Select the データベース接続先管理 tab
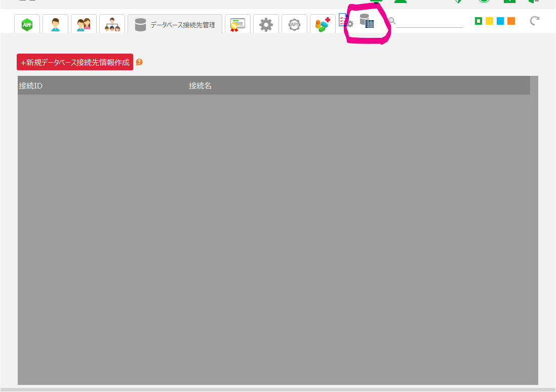The height and width of the screenshot is (392, 556). pyautogui.click(x=175, y=24)
